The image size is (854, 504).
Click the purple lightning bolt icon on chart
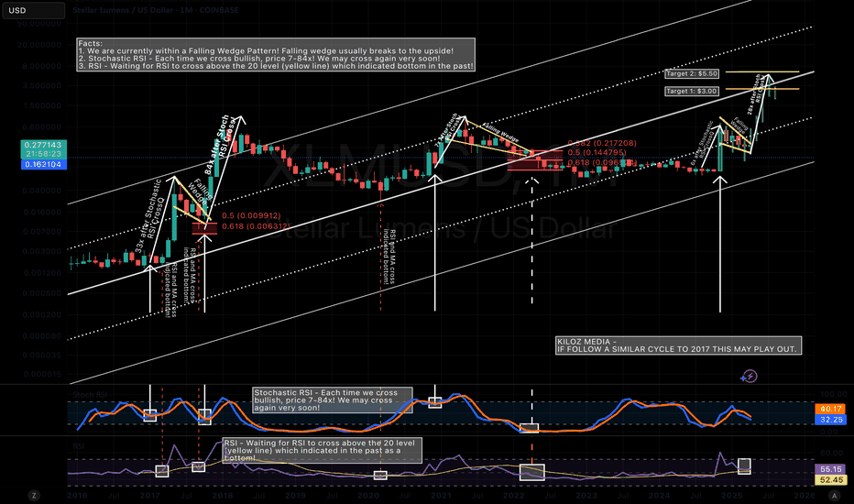750,376
